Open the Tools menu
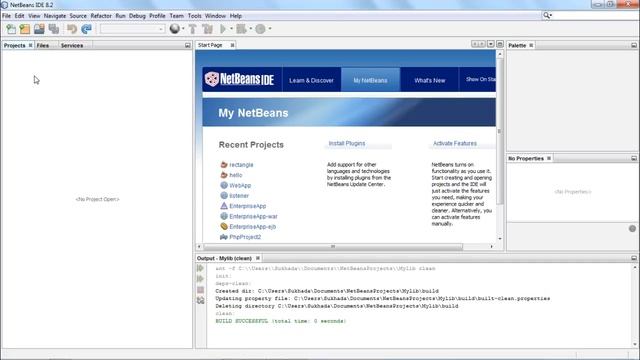The image size is (640, 360). (195, 16)
